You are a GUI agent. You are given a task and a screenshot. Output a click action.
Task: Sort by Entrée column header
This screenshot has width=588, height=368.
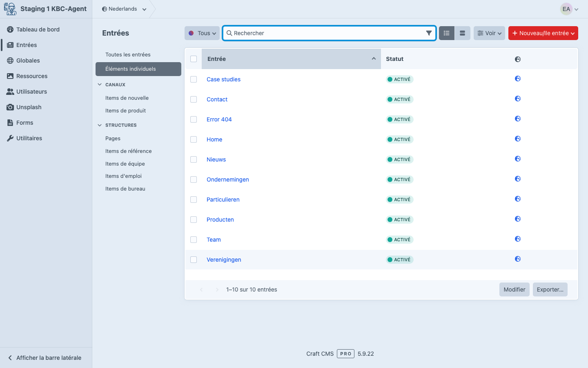tap(291, 59)
